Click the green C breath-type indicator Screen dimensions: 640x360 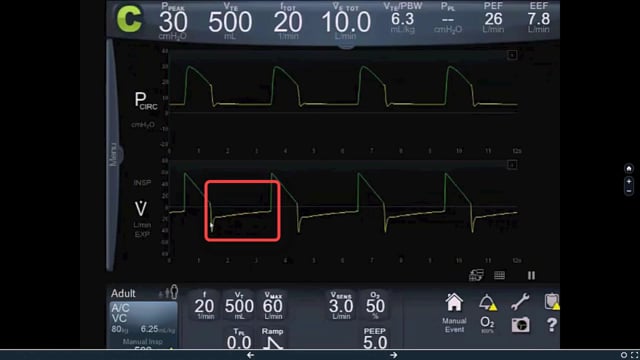pos(129,19)
